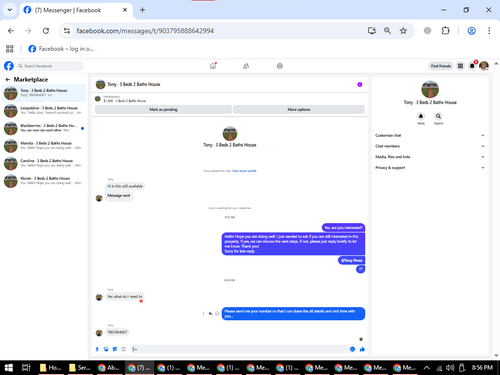Screen dimensions: 500x375
Task: Open the notifications bell icon
Action: click(472, 66)
